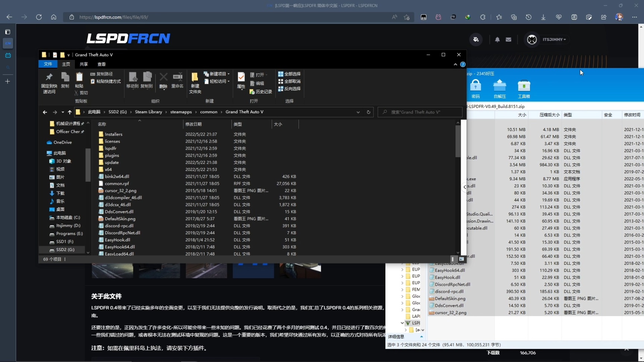Switch Explorer to large icons view button
Viewport: 644px width, 362px height.
[x=461, y=259]
